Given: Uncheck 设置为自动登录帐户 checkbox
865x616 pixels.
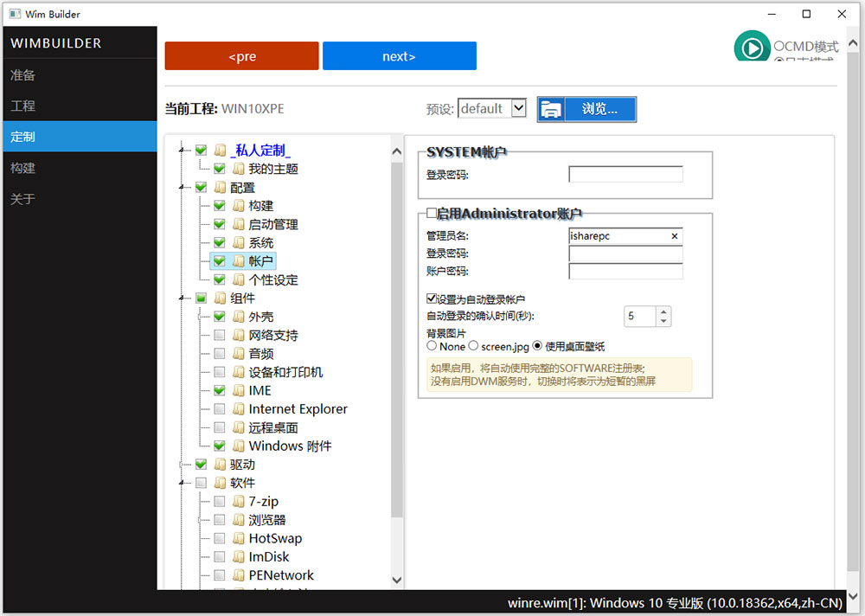Looking at the screenshot, I should (432, 298).
